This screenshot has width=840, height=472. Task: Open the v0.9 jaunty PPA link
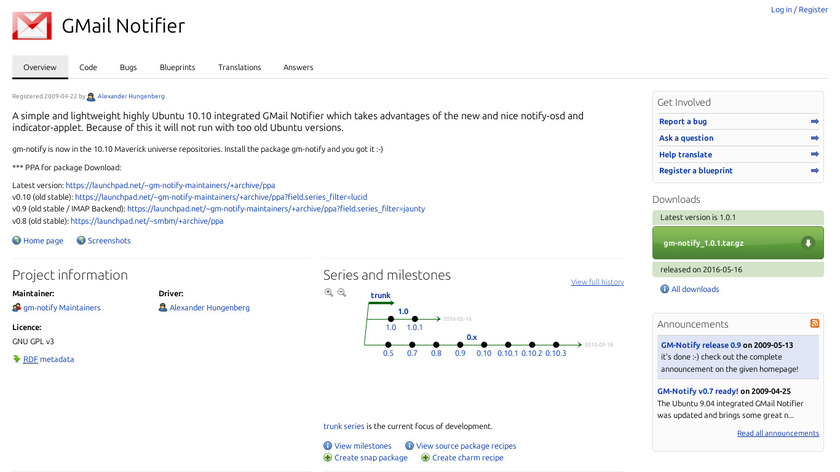[276, 209]
